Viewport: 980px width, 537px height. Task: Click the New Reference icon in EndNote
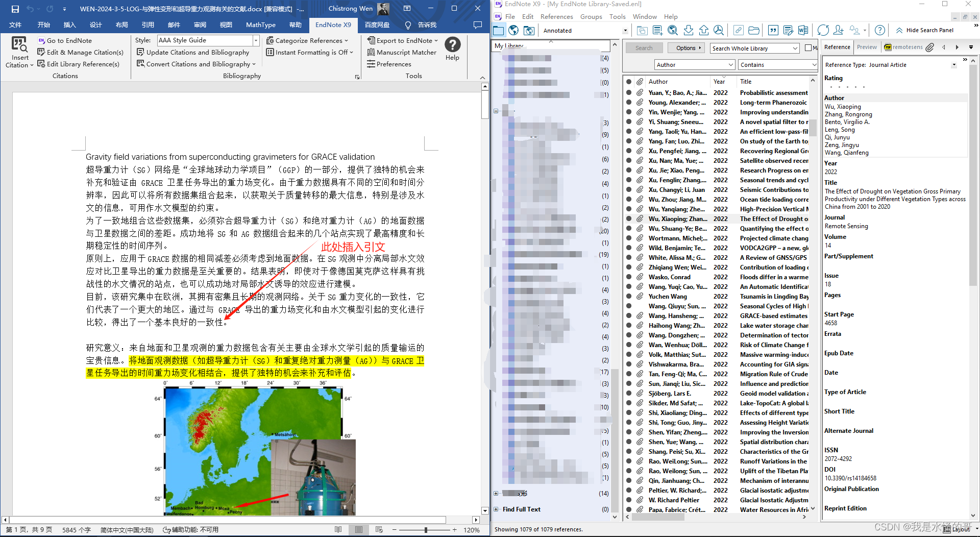click(x=657, y=30)
